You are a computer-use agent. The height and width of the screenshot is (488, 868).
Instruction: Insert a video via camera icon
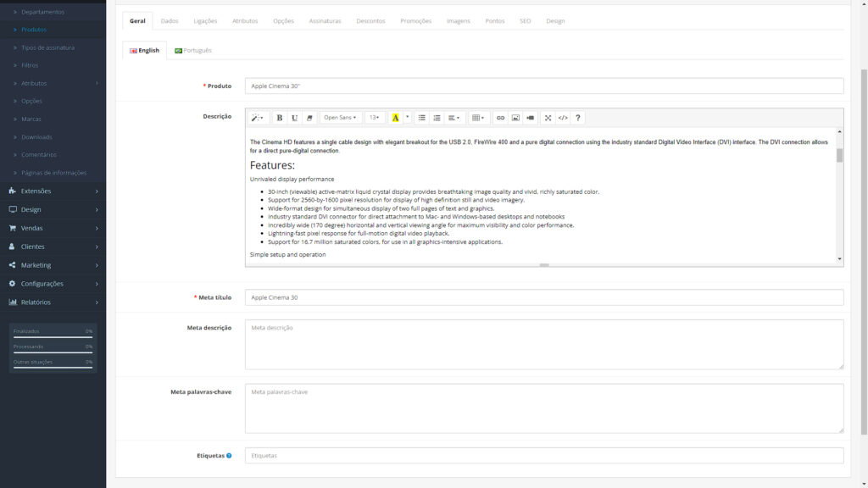tap(531, 118)
